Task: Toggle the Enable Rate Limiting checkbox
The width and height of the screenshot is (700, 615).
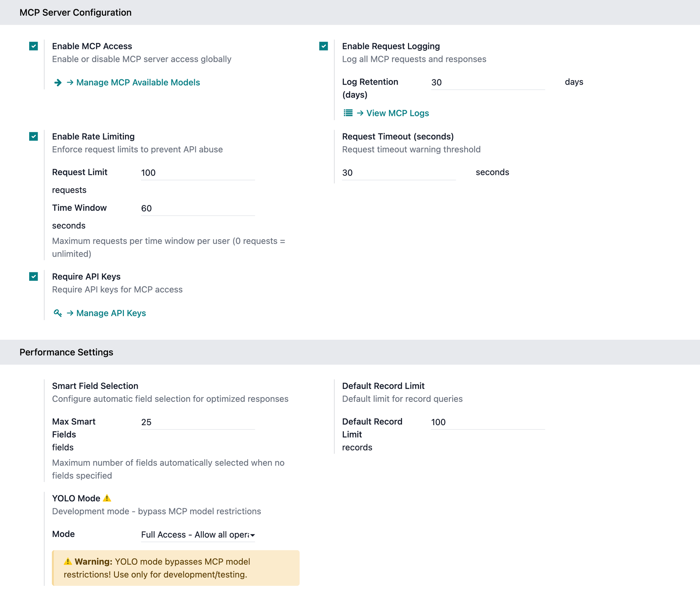Action: (33, 137)
